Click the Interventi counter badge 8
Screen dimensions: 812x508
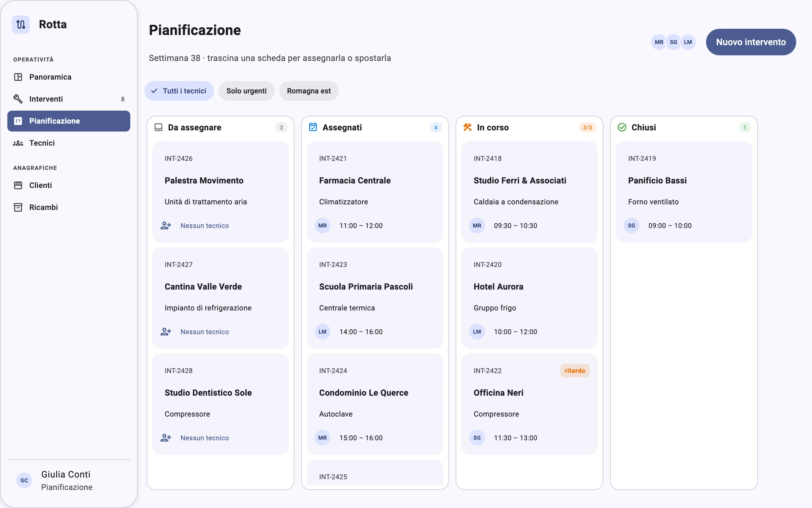(123, 99)
